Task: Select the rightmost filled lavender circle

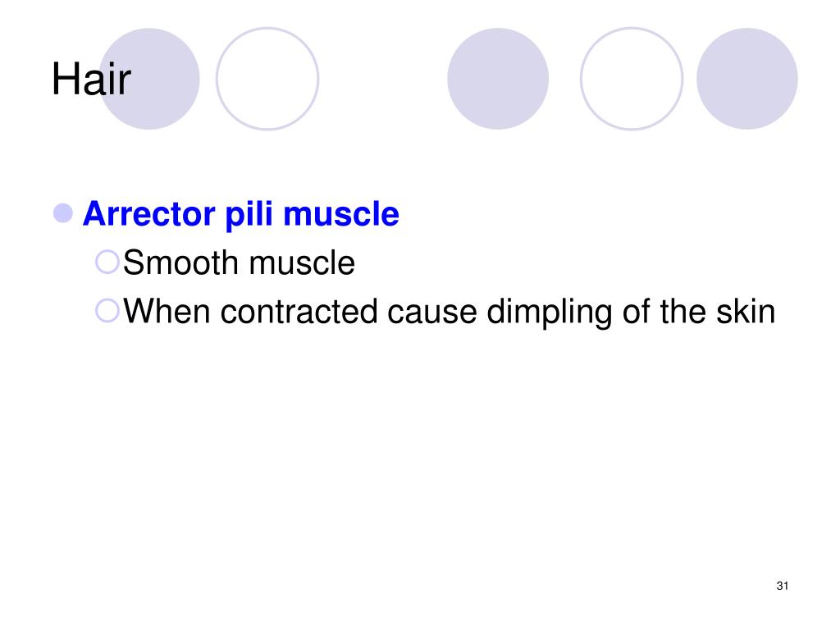Action: click(747, 79)
